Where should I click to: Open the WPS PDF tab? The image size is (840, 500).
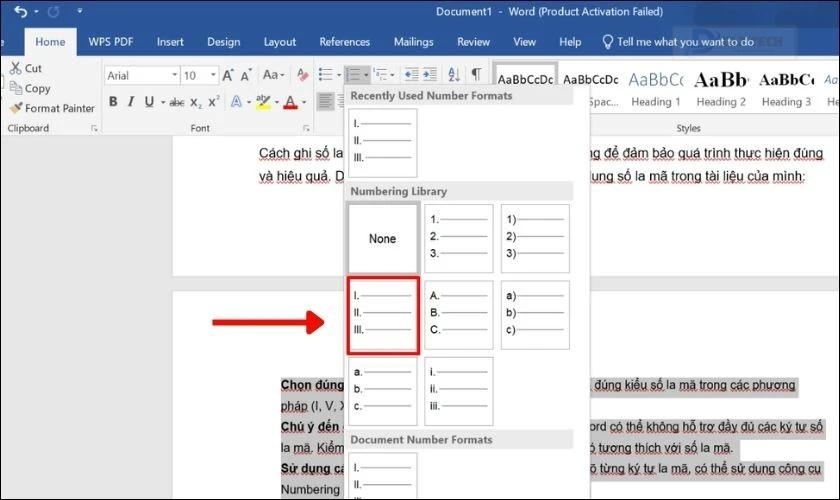tap(110, 42)
